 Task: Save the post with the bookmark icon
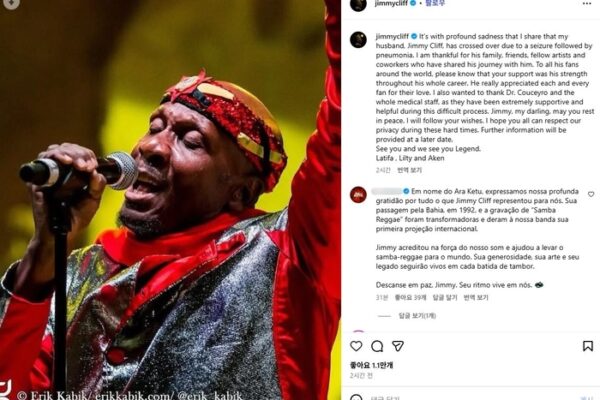(x=588, y=346)
